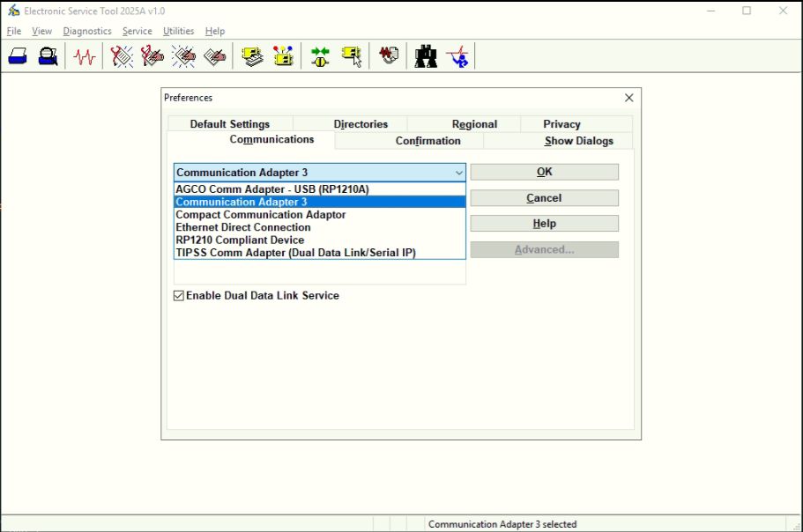
Task: Close the Electronic Service Tool window
Action: point(783,11)
